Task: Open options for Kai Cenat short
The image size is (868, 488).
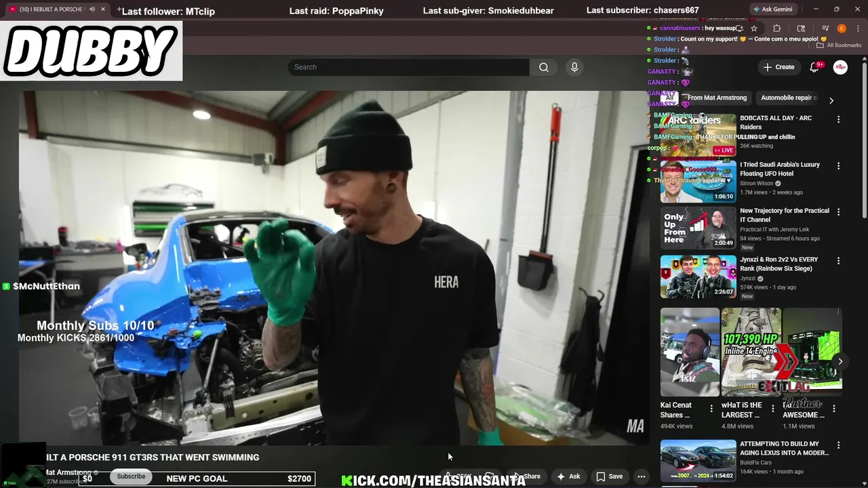Action: click(x=711, y=408)
